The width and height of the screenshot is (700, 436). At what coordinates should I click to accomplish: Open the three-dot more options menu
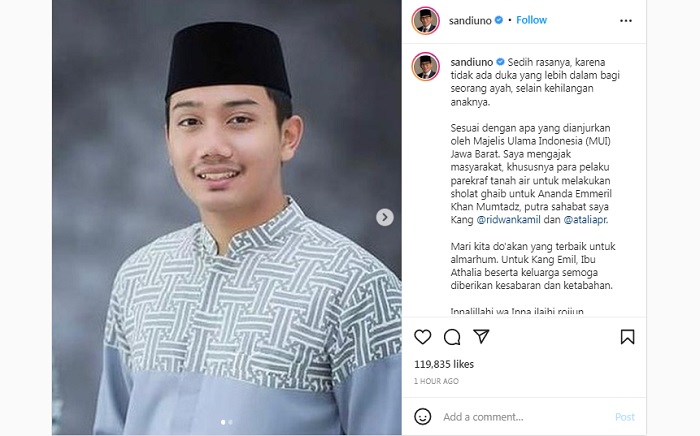pos(626,21)
